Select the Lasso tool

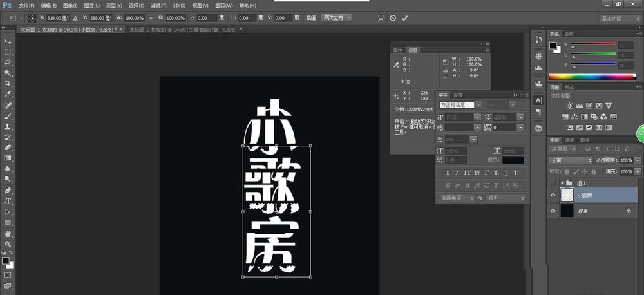pyautogui.click(x=8, y=62)
